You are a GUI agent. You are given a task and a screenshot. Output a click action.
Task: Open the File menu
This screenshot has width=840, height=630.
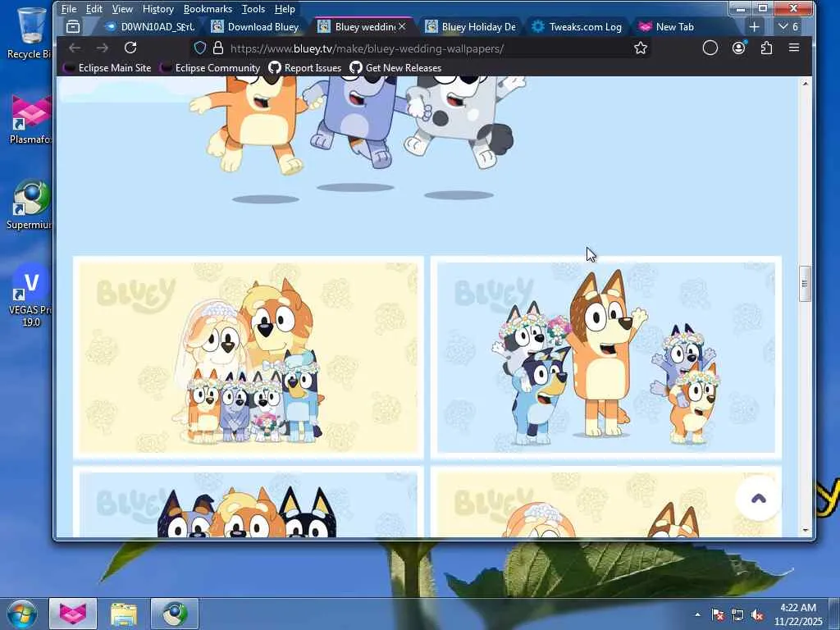69,9
